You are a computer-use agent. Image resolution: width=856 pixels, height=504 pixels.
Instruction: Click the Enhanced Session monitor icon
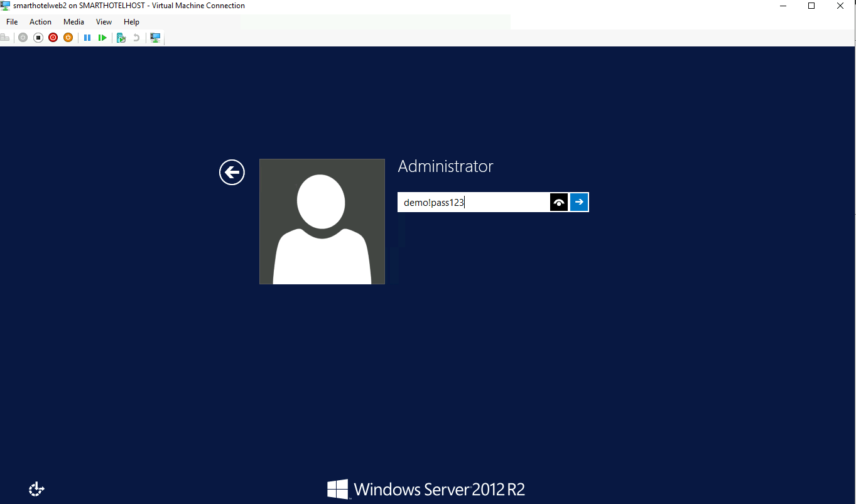155,38
